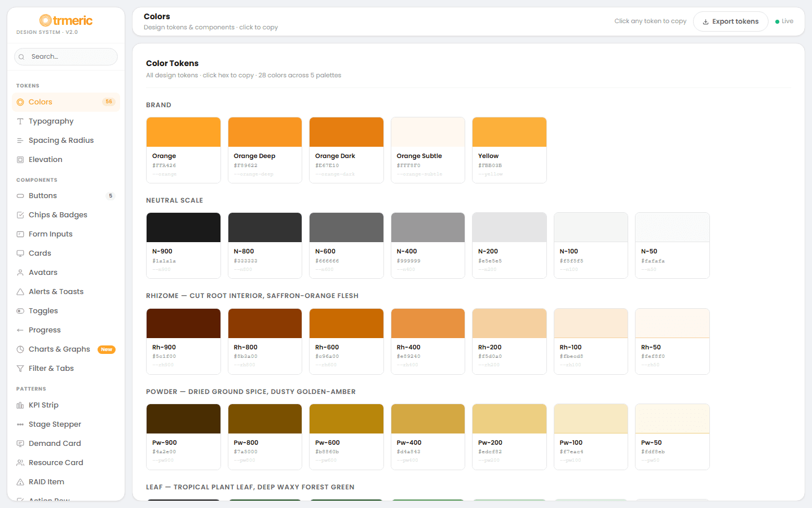Click the Typography T icon
This screenshot has width=812, height=508.
pos(20,121)
